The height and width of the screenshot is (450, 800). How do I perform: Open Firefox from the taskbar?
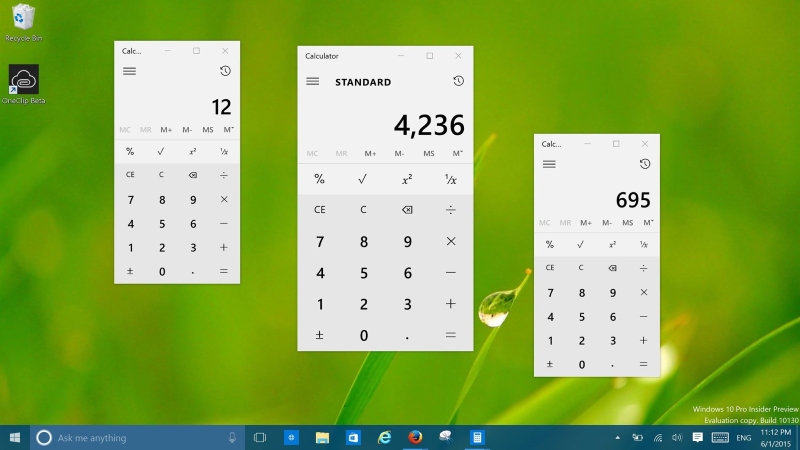coord(415,438)
